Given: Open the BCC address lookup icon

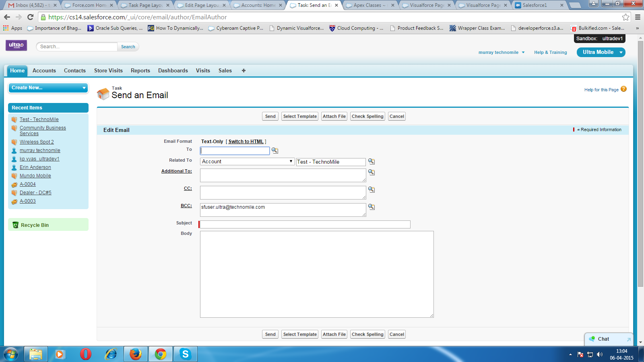Looking at the screenshot, I should (x=372, y=207).
